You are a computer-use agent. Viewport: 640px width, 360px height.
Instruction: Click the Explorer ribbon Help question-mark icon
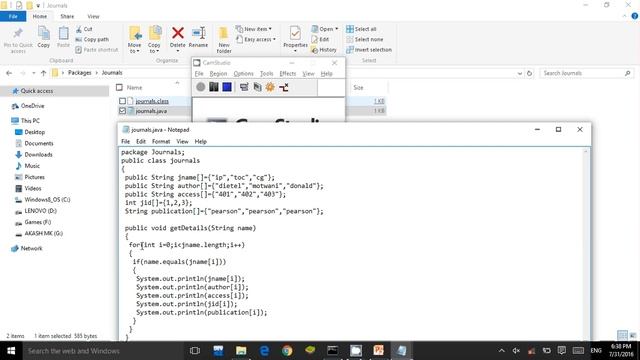pyautogui.click(x=635, y=16)
